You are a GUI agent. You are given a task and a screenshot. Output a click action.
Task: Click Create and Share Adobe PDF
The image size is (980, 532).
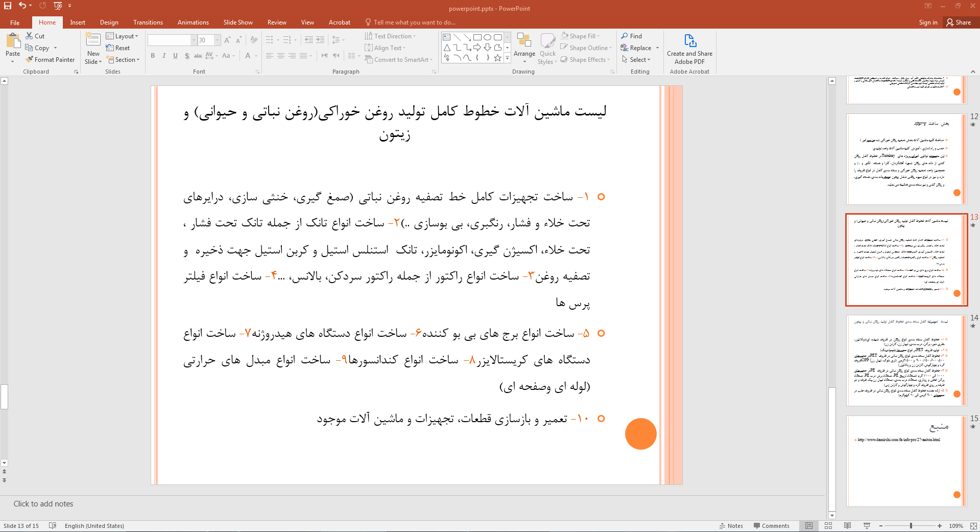pos(689,50)
